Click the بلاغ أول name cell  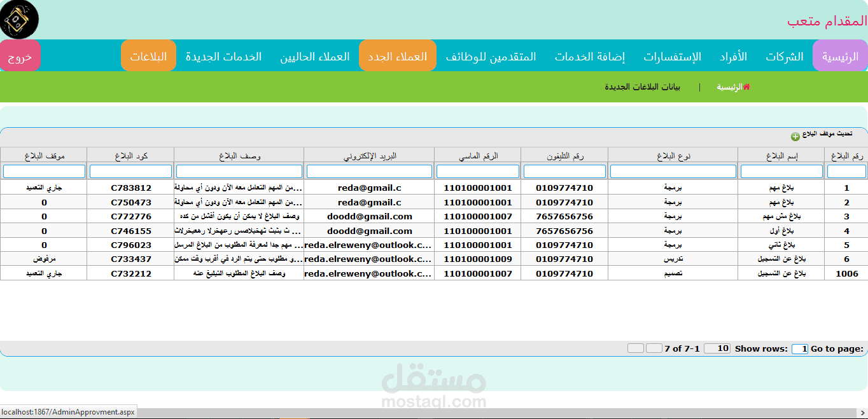coord(781,231)
